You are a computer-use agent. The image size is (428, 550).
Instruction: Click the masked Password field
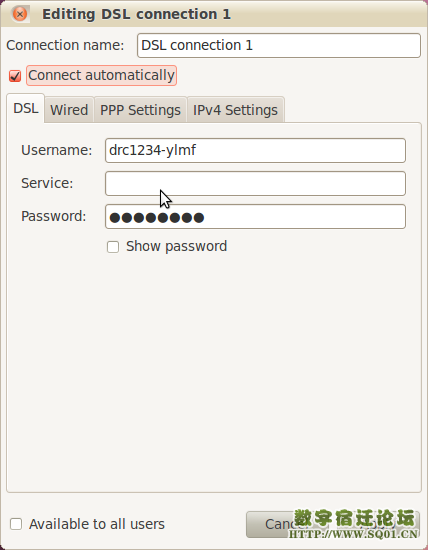point(255,217)
